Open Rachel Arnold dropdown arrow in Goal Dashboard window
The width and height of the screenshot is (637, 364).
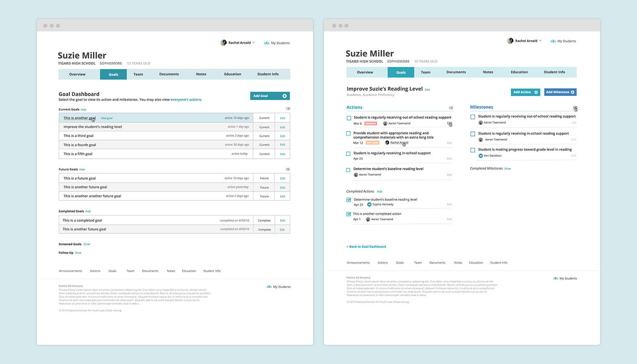click(254, 43)
